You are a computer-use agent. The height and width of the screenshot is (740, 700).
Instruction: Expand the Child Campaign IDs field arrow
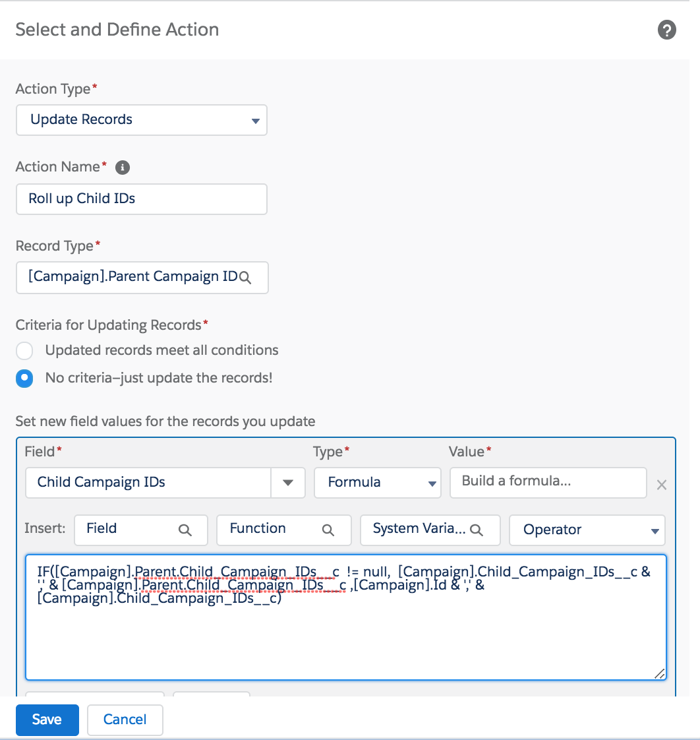[x=288, y=483]
